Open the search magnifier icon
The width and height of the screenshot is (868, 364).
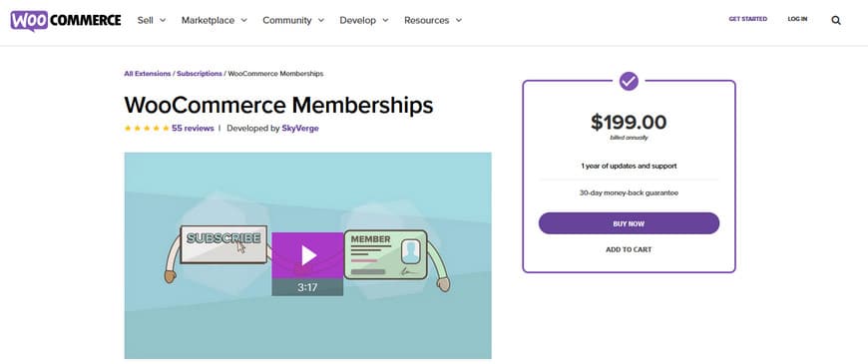836,21
